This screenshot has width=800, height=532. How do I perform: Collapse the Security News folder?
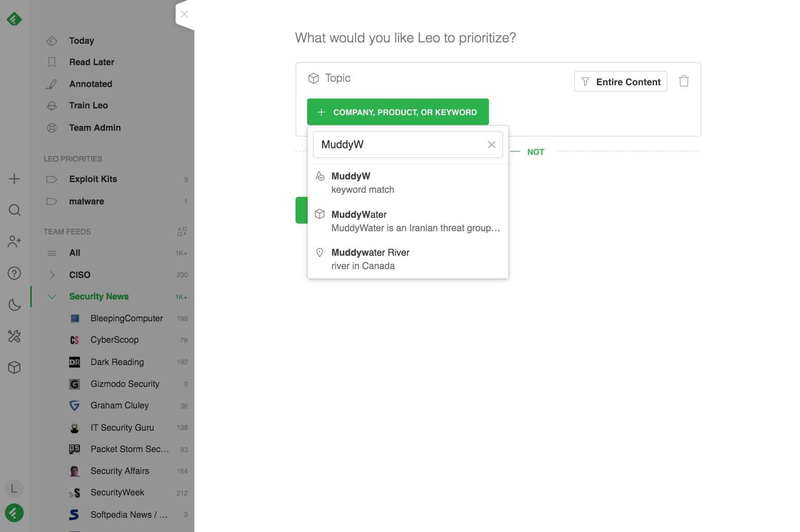pos(52,296)
